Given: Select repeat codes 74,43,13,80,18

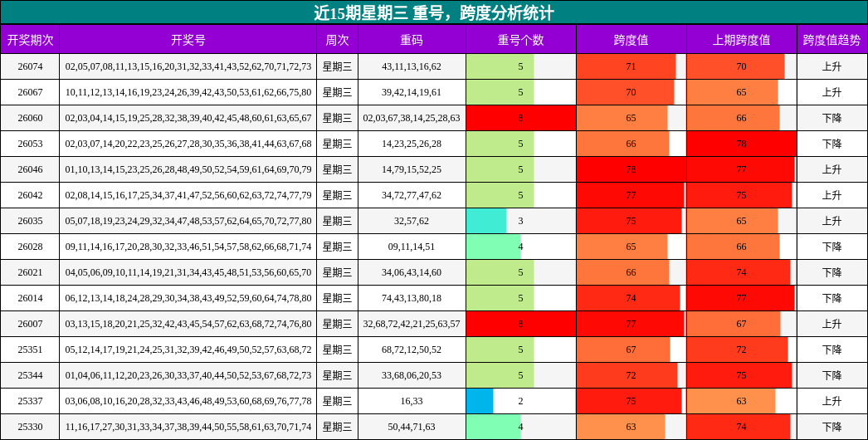Looking at the screenshot, I should point(412,298).
